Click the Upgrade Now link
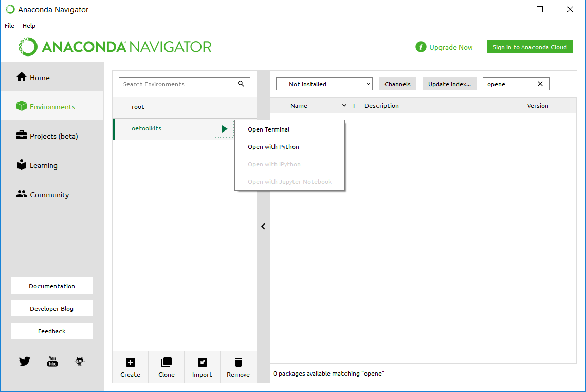 point(451,47)
